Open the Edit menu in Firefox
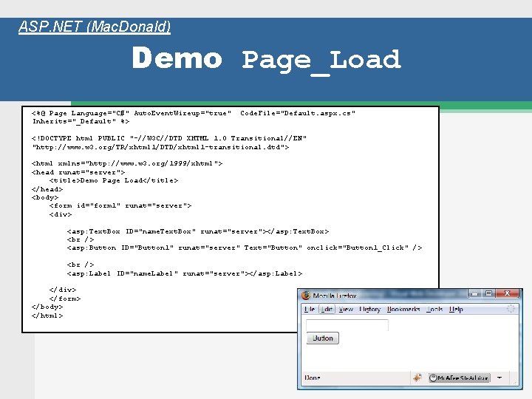This screenshot has height=399, width=532. point(327,309)
